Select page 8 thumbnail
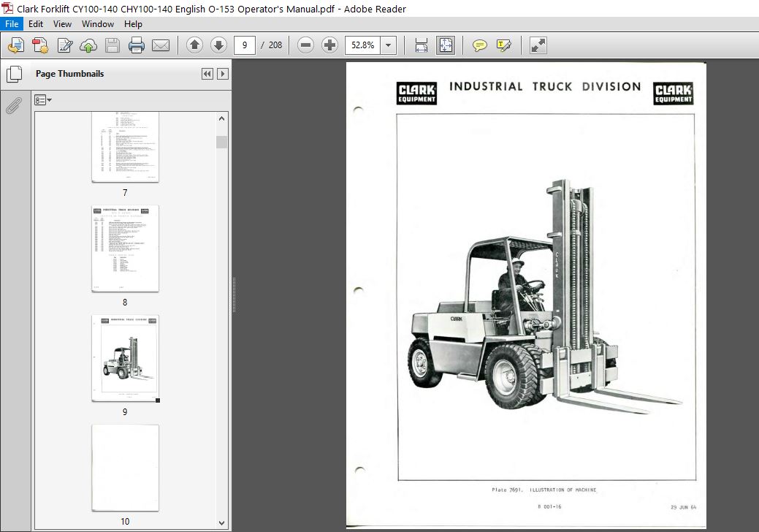This screenshot has height=532, width=759. click(x=126, y=248)
